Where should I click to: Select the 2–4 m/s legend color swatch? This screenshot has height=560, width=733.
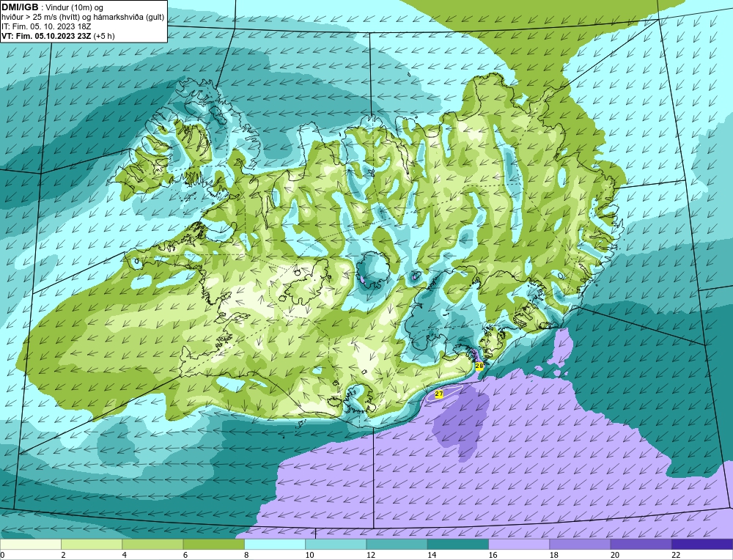point(92,545)
